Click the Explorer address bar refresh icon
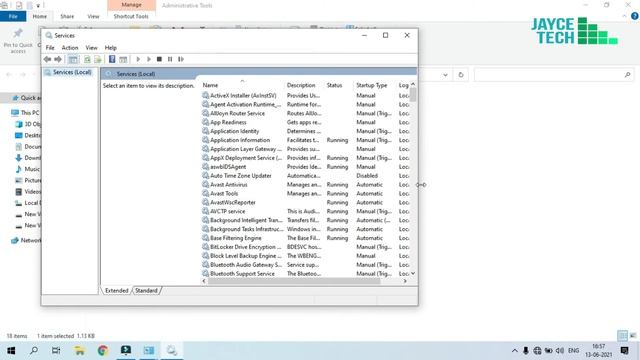640x360 pixels. [x=461, y=75]
